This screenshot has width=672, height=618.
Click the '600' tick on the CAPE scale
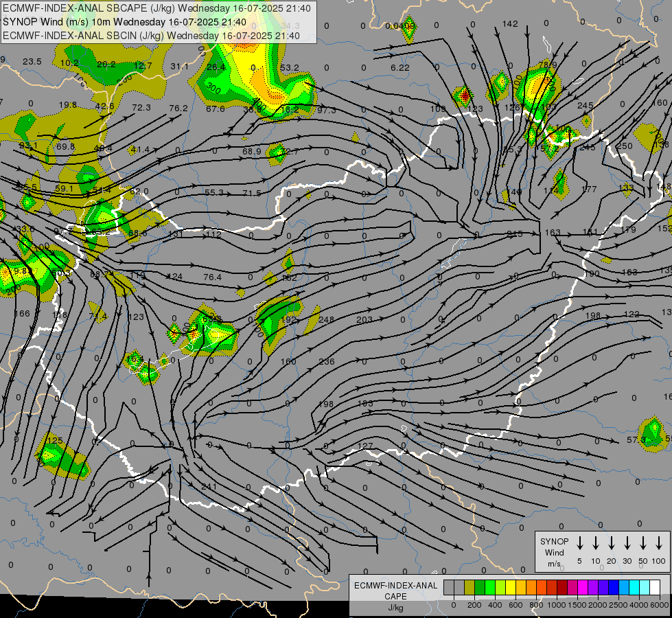(515, 605)
